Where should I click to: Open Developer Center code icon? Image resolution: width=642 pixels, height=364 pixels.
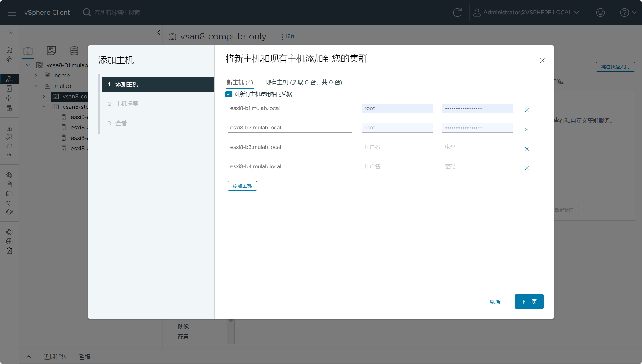coord(9,155)
